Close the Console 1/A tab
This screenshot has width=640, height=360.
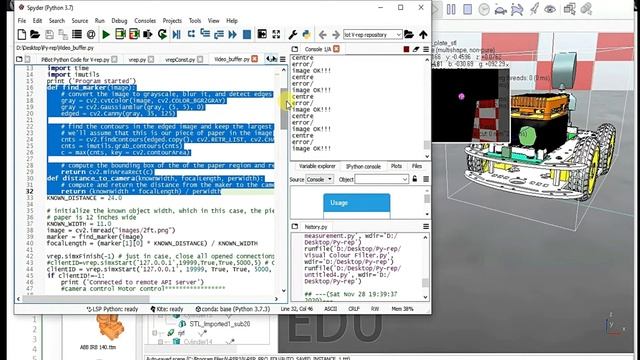336,49
